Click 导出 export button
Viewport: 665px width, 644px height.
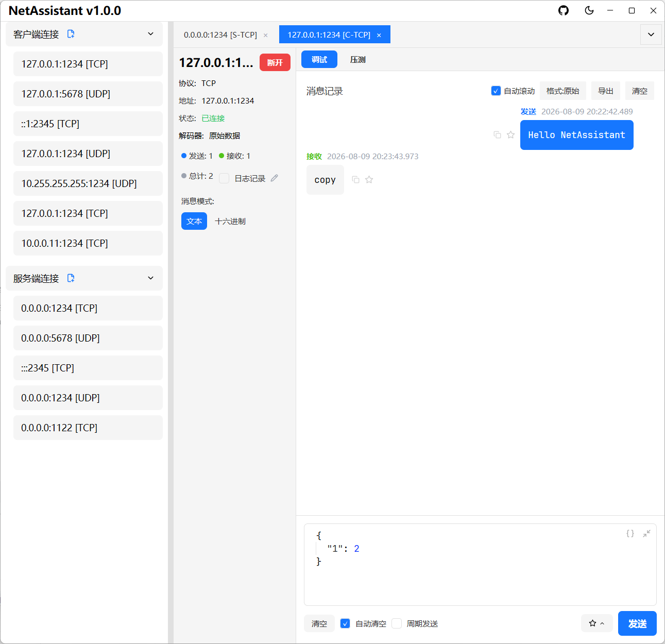(606, 91)
